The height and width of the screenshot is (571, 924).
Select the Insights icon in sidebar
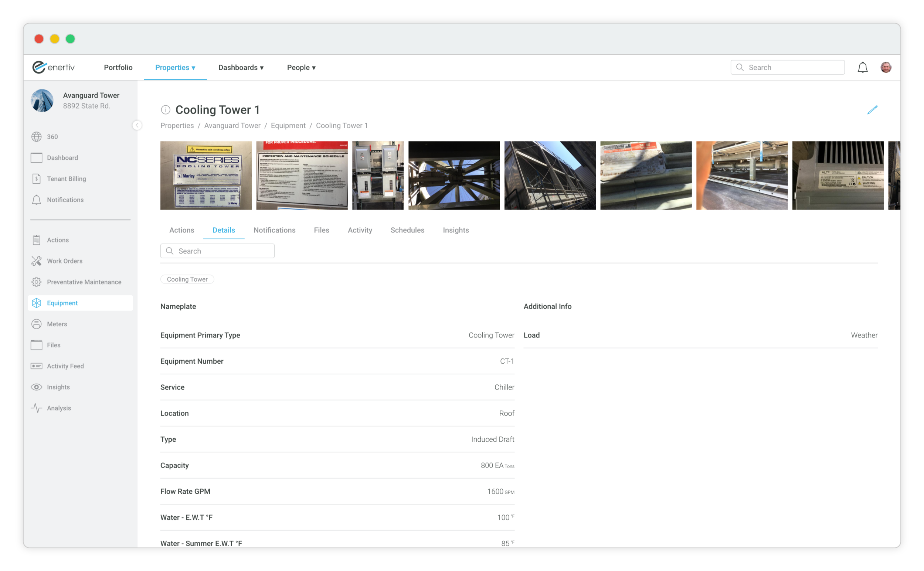pyautogui.click(x=37, y=387)
